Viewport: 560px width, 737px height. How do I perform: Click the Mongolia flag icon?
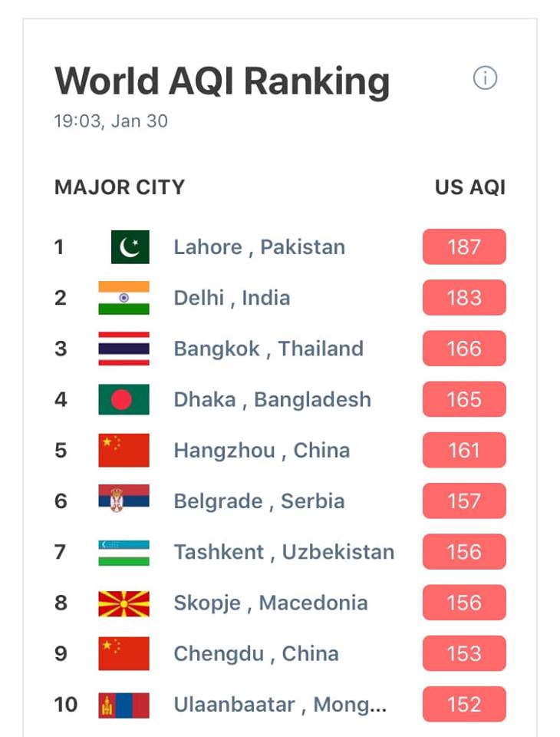(124, 705)
